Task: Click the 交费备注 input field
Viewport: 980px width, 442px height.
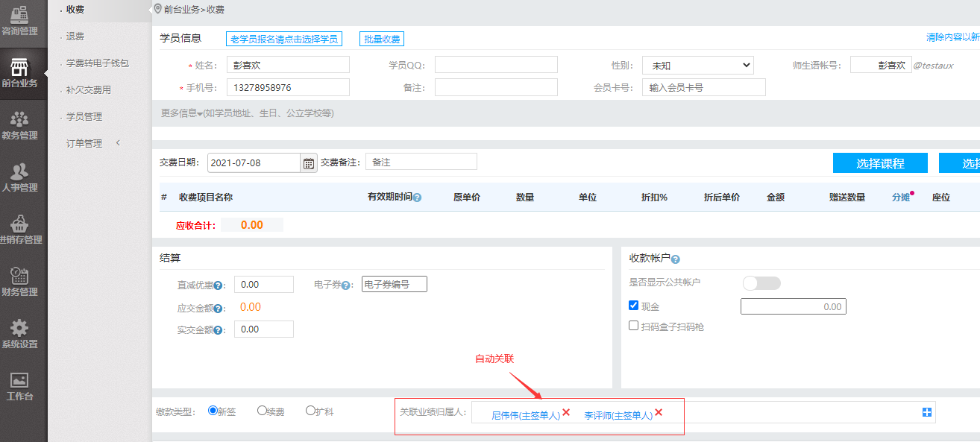Action: point(421,162)
